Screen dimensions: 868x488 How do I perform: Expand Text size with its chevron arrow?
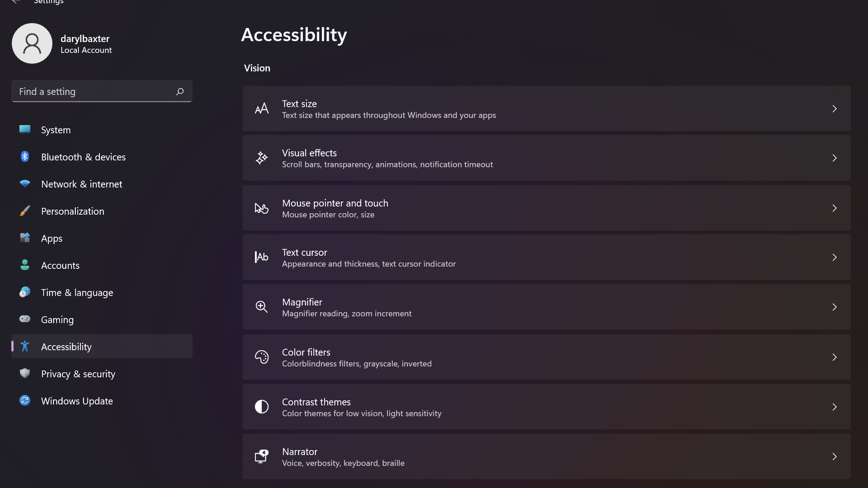[834, 109]
